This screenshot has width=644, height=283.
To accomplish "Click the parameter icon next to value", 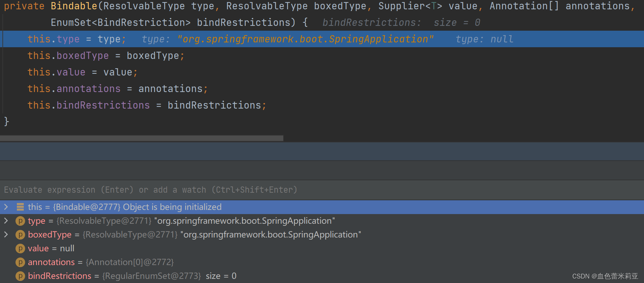I will tap(20, 249).
